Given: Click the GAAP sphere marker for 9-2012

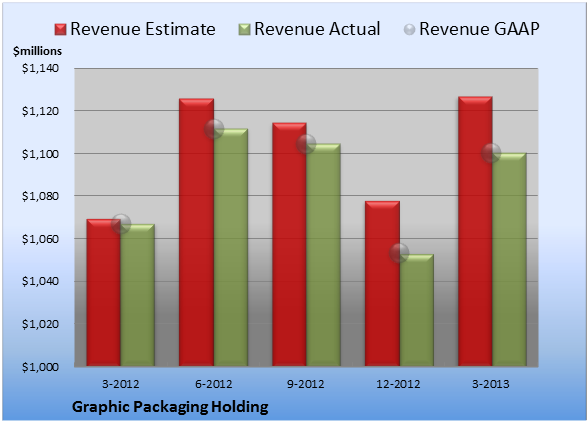Looking at the screenshot, I should tap(306, 144).
